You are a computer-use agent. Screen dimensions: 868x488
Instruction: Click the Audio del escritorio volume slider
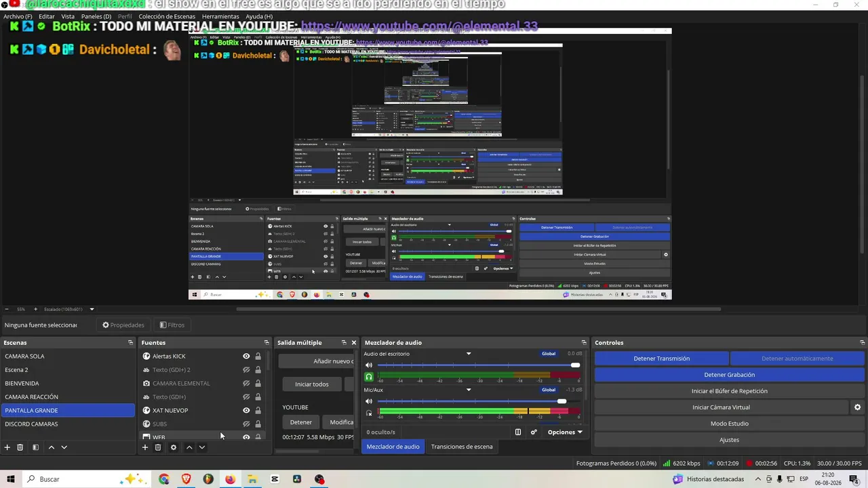click(x=479, y=365)
